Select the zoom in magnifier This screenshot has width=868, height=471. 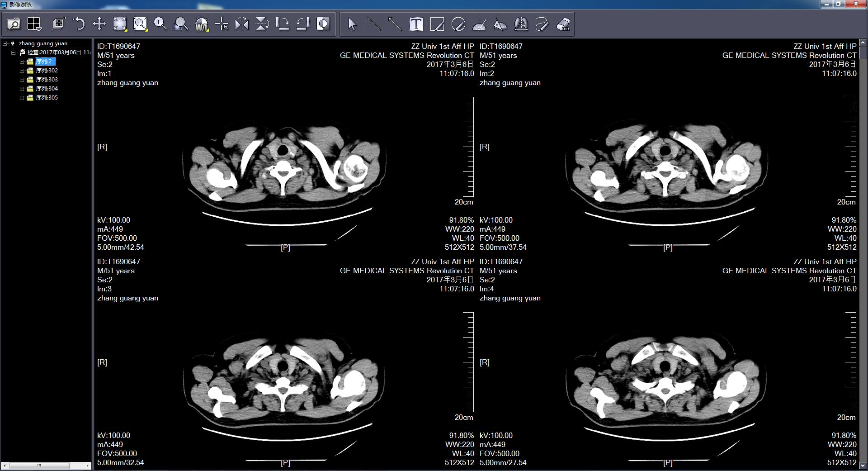tap(160, 24)
